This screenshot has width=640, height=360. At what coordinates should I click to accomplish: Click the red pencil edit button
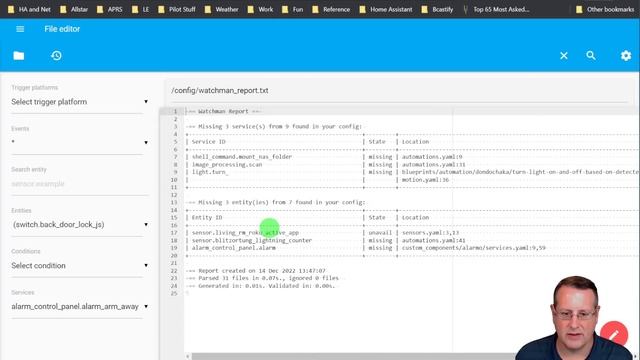pos(613,335)
